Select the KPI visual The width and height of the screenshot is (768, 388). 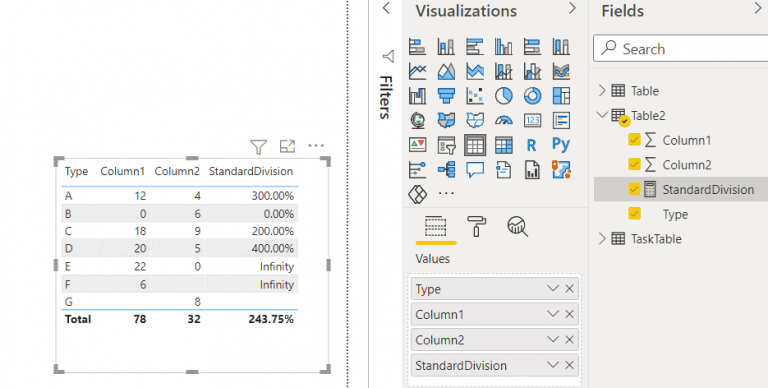point(417,145)
